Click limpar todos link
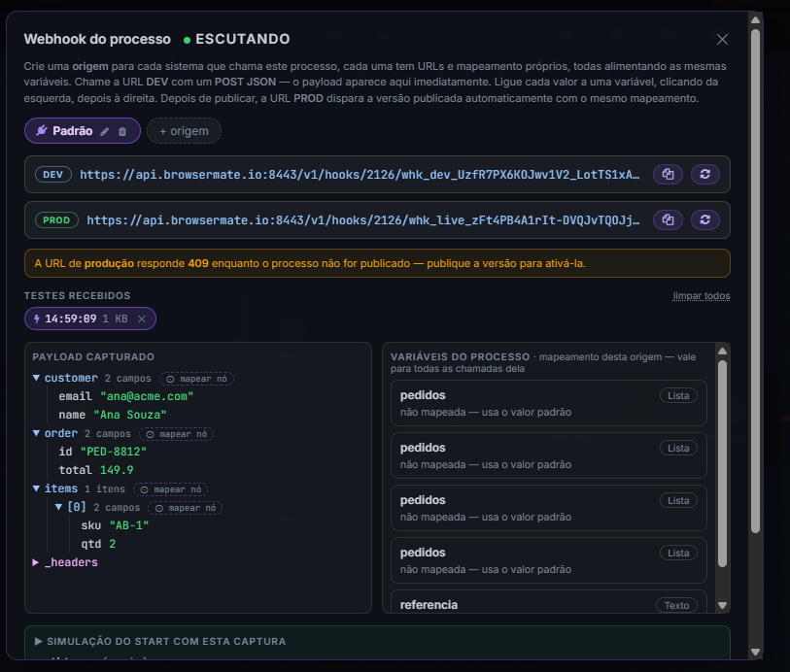The height and width of the screenshot is (672, 790). coord(702,296)
